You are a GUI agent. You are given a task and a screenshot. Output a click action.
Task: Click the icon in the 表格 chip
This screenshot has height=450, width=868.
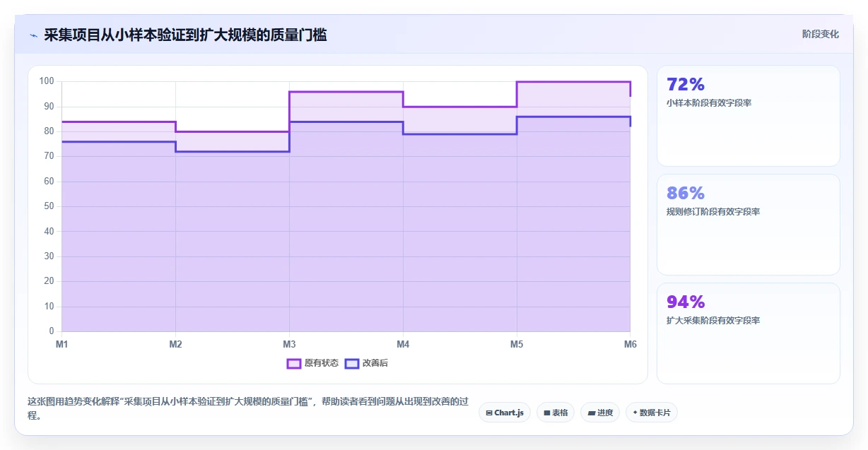point(546,413)
